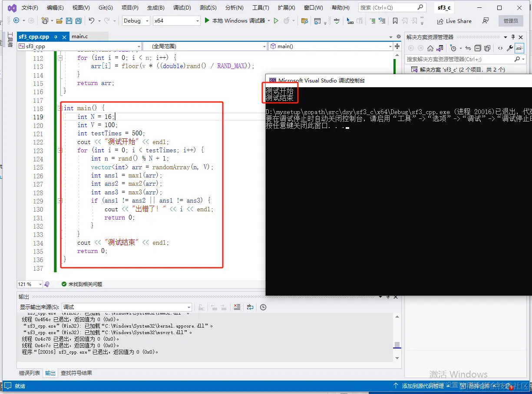Open the 调试(D) debug menu

[x=182, y=8]
